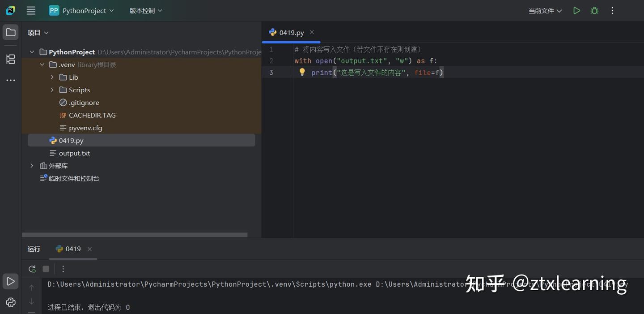Viewport: 644px width, 314px height.
Task: Open the main hamburger menu
Action: 30,10
